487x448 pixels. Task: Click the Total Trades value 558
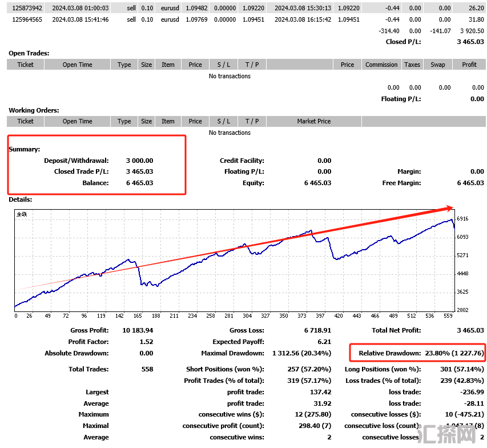click(147, 369)
